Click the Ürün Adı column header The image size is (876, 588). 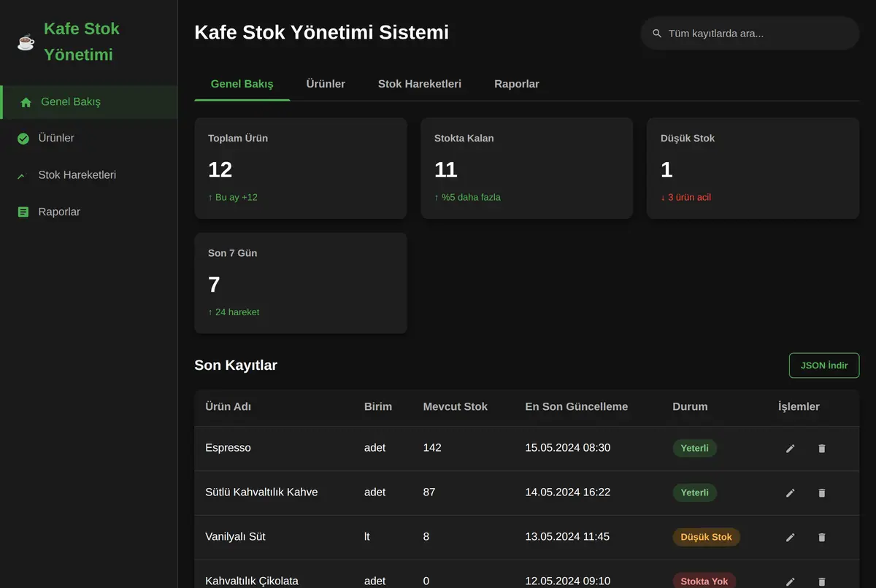tap(228, 407)
